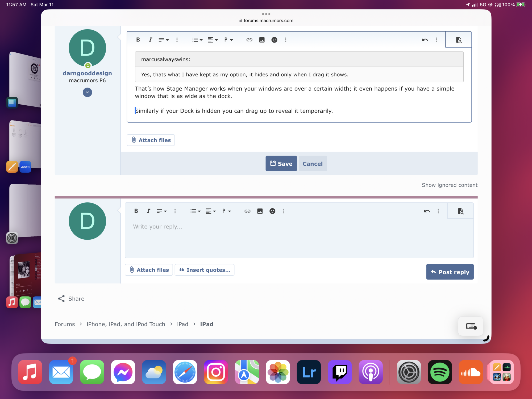
Task: Click the undo icon in edit toolbar
Action: point(425,40)
